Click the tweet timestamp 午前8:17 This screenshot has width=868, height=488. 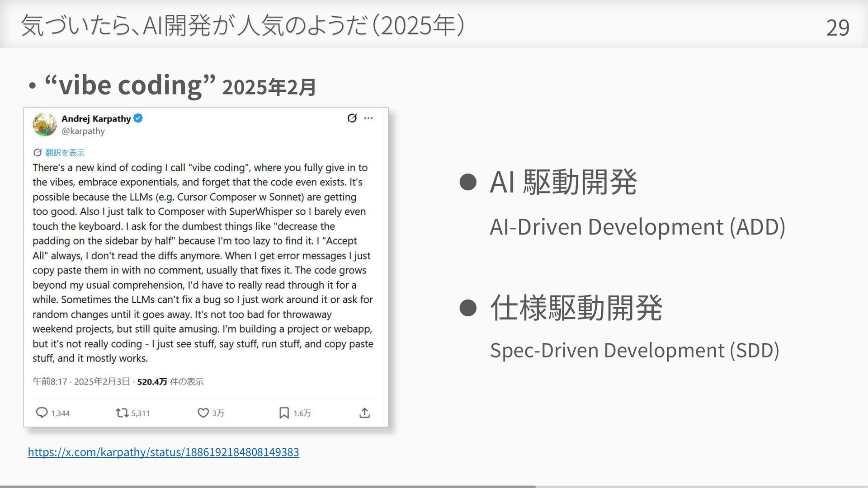pos(50,382)
